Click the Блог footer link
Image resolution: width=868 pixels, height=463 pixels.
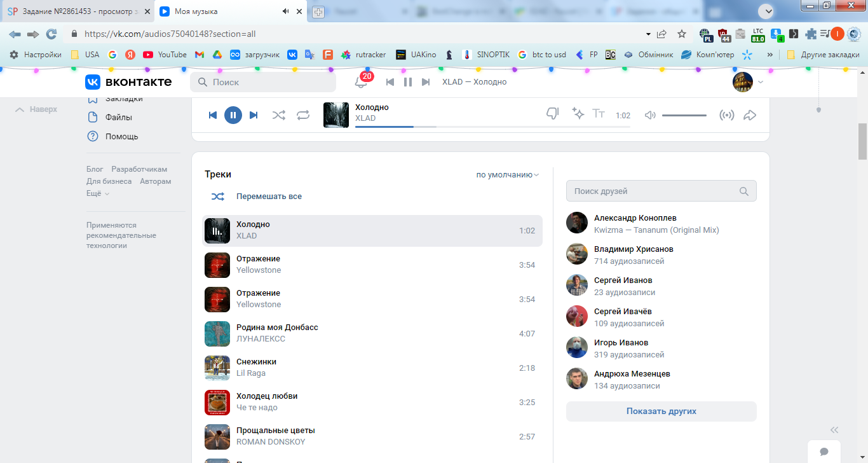[95, 169]
